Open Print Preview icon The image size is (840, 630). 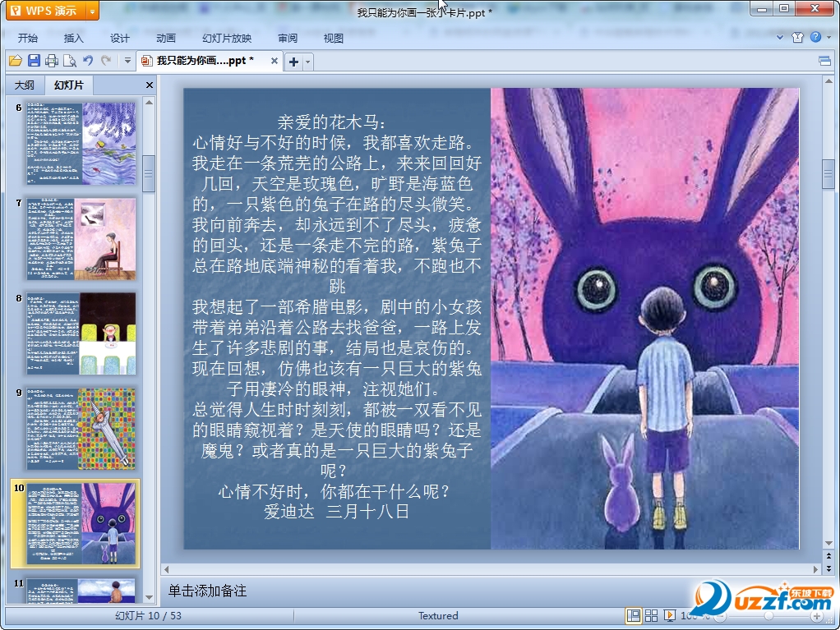tap(70, 61)
